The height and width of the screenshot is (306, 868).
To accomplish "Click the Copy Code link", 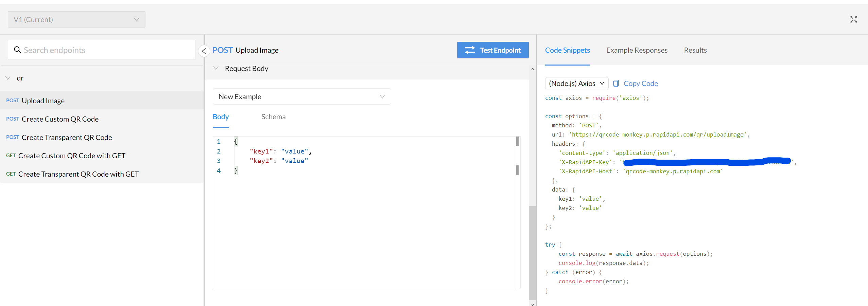I will click(x=641, y=83).
